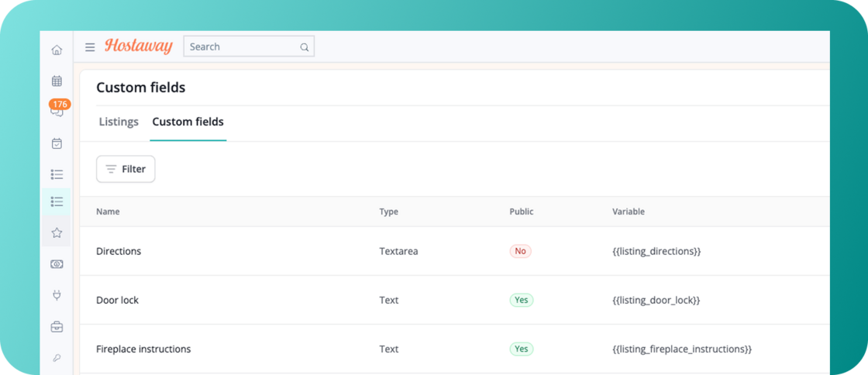Toggle the hamburger menu button

(90, 47)
